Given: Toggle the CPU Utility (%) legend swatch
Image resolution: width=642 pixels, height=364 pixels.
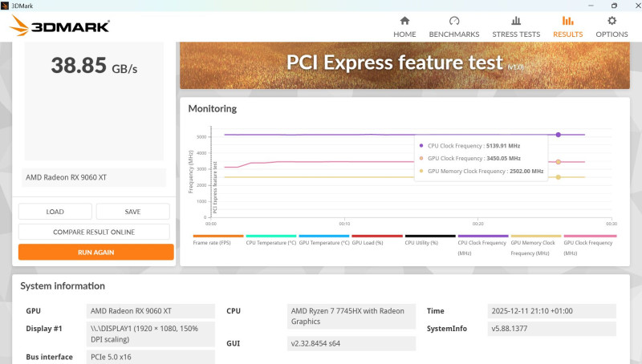Looking at the screenshot, I should (x=430, y=236).
